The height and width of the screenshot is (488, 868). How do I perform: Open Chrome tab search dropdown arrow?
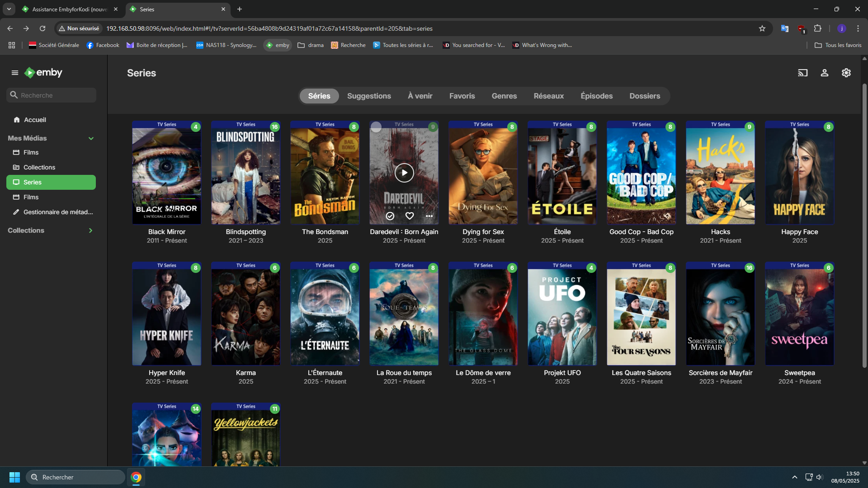coord(9,9)
